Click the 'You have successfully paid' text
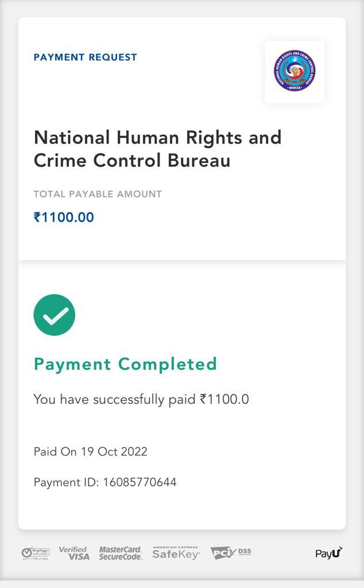The width and height of the screenshot is (364, 588). pos(115,399)
